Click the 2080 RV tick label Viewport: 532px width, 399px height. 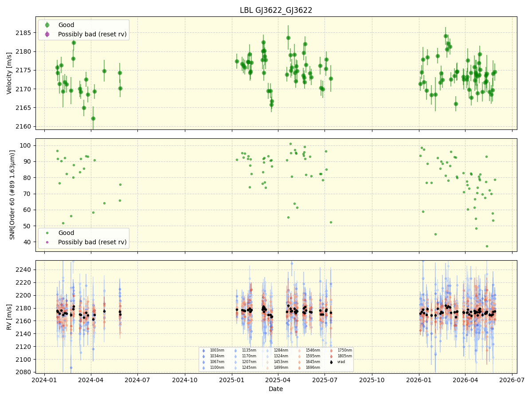tap(24, 372)
